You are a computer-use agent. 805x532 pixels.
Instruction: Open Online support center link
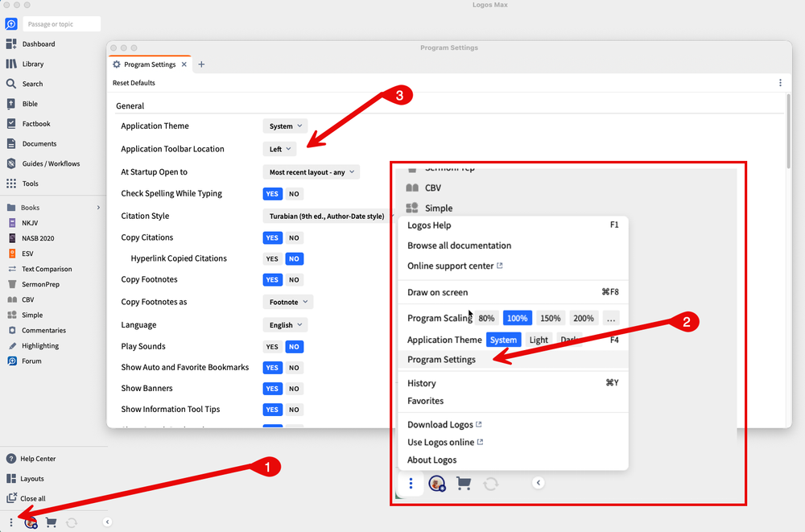455,266
